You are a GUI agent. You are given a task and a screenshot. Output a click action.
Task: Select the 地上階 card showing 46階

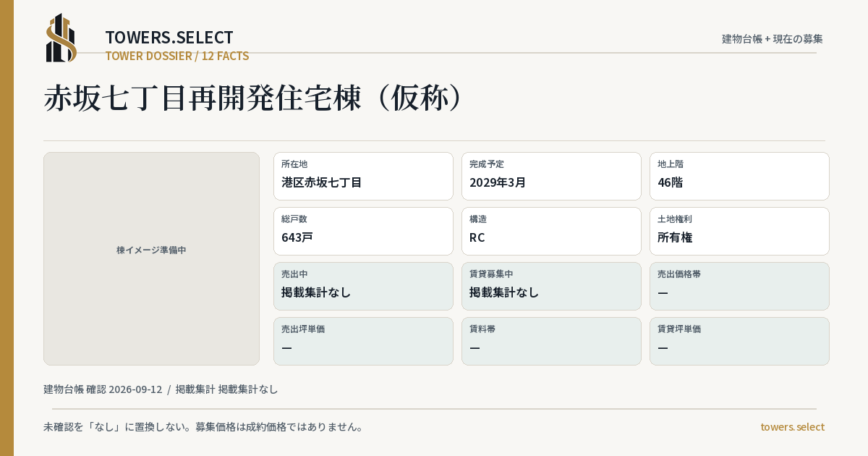739,176
